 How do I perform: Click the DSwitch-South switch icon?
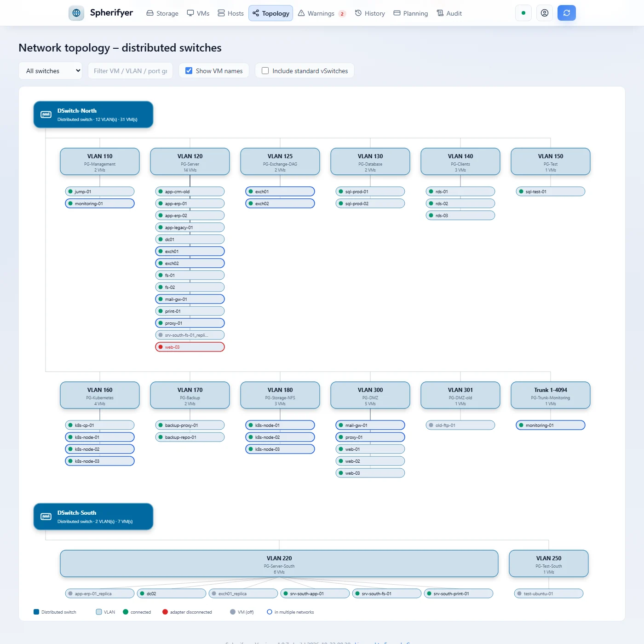click(x=46, y=517)
